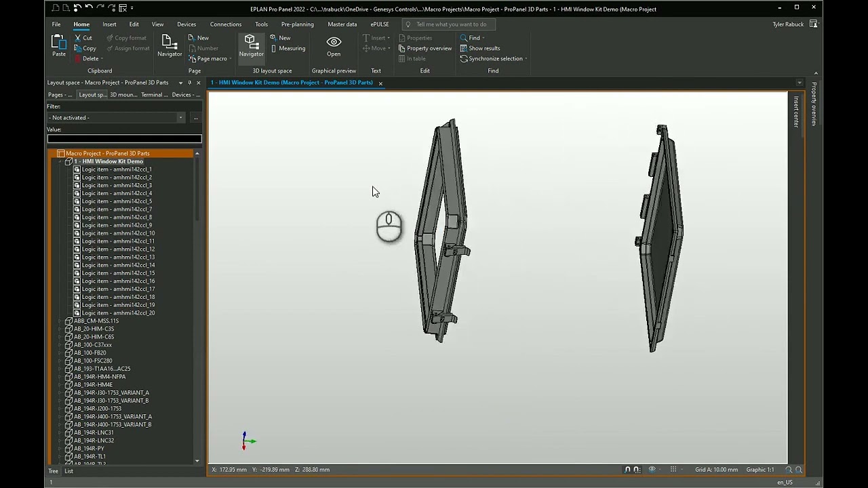Collapse the ribbon with the arrow
868x488 pixels.
point(816,73)
